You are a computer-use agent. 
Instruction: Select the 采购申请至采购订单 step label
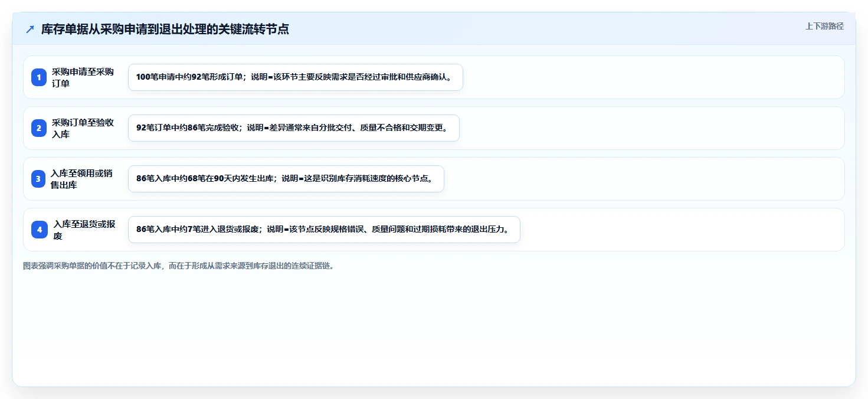pos(83,77)
